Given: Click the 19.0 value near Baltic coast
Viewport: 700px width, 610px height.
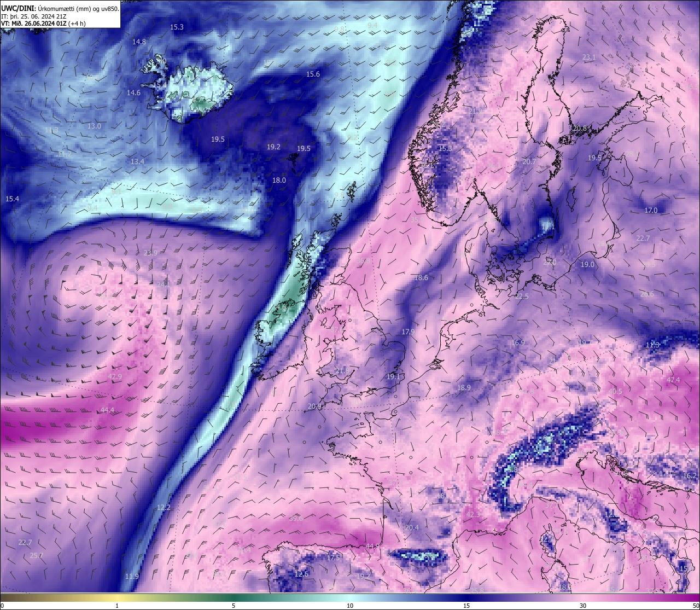Looking at the screenshot, I should tap(587, 264).
